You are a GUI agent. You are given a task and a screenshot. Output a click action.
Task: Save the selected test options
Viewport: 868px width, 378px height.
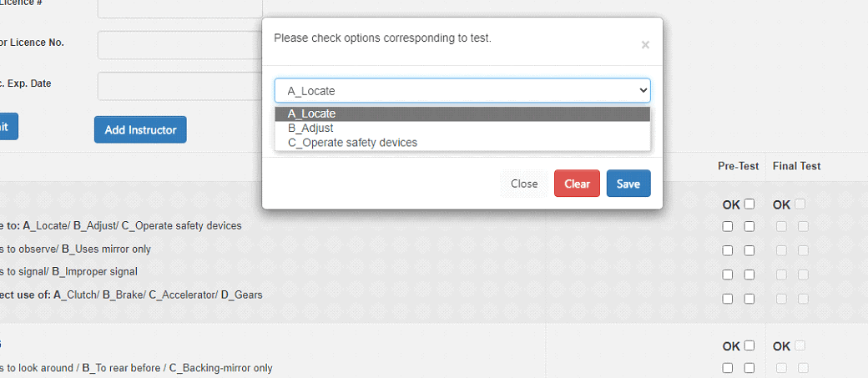tap(628, 184)
